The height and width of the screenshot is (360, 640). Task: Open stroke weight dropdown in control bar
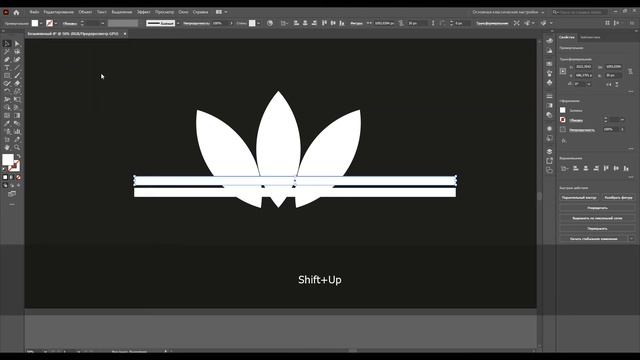click(102, 23)
